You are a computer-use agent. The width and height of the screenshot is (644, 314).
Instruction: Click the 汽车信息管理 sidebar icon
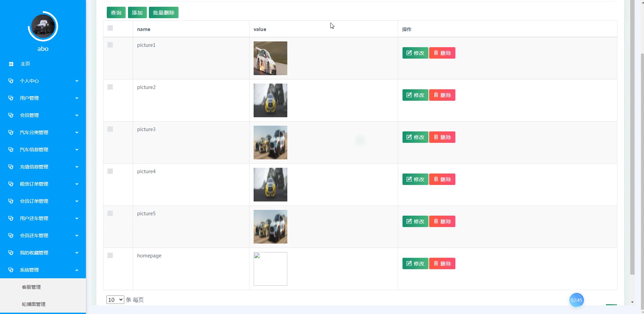11,150
